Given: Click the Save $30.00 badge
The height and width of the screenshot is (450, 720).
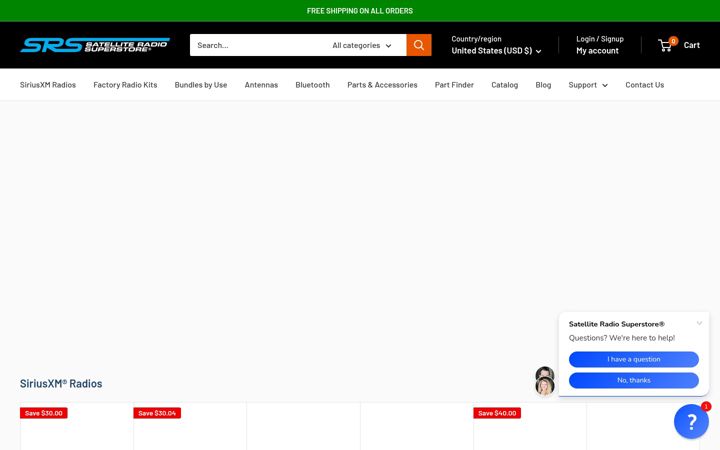Looking at the screenshot, I should (44, 413).
